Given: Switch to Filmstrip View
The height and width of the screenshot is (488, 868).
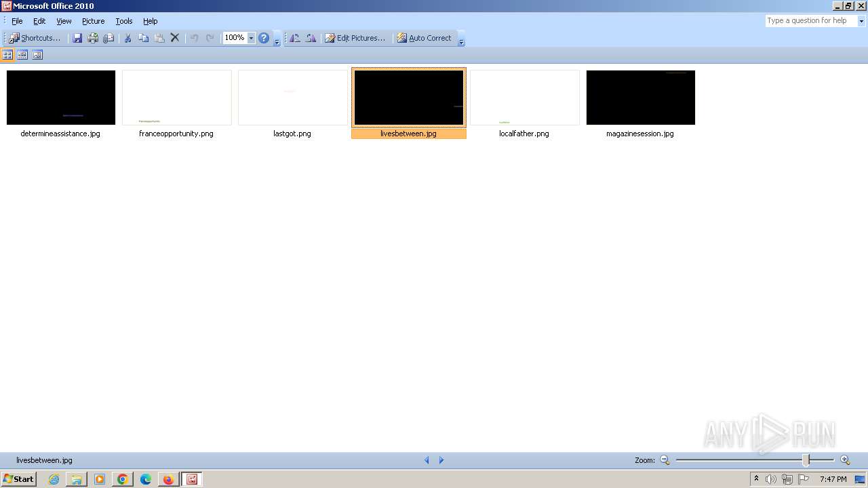Looking at the screenshot, I should pos(22,55).
